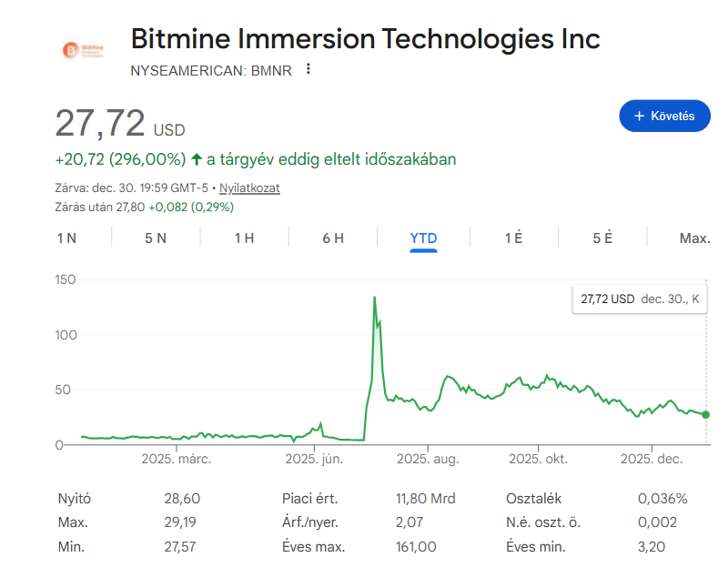Select the 1 H range tab

(x=244, y=238)
